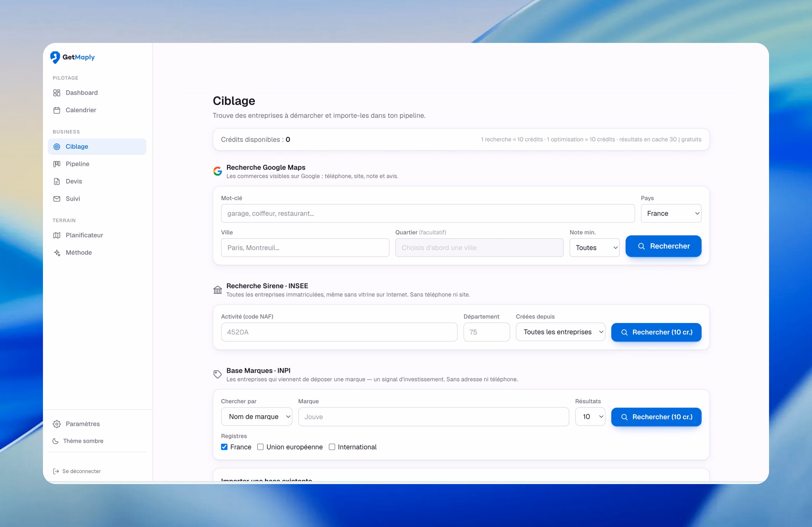Image resolution: width=812 pixels, height=527 pixels.
Task: Open the Devis section
Action: [97, 181]
